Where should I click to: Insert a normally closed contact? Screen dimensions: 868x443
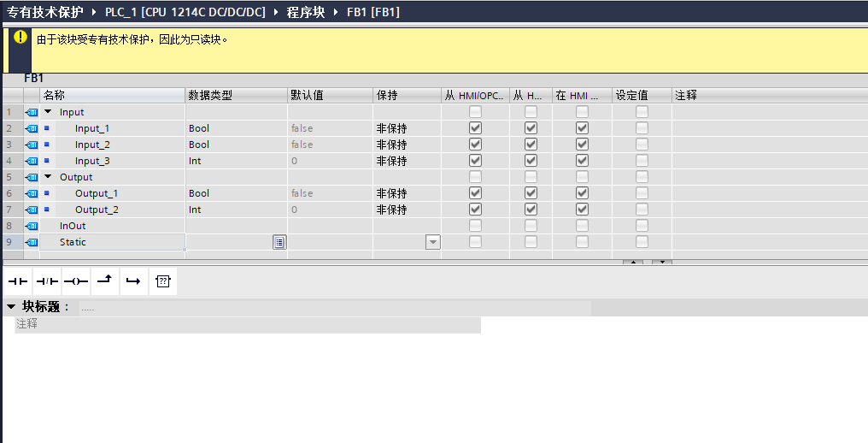(47, 281)
